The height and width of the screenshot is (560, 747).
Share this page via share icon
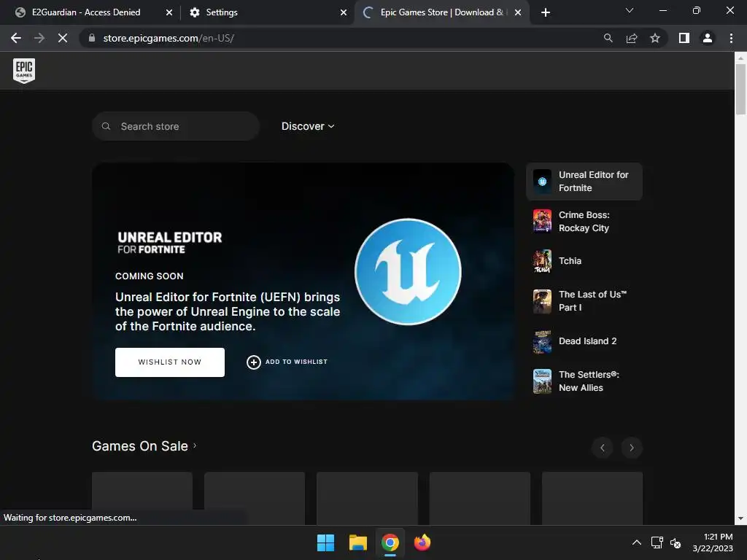click(632, 38)
